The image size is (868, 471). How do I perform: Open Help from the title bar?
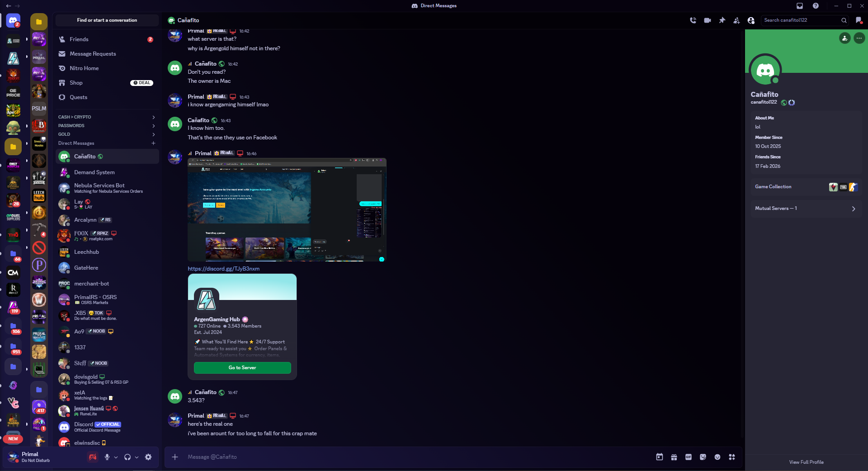816,6
